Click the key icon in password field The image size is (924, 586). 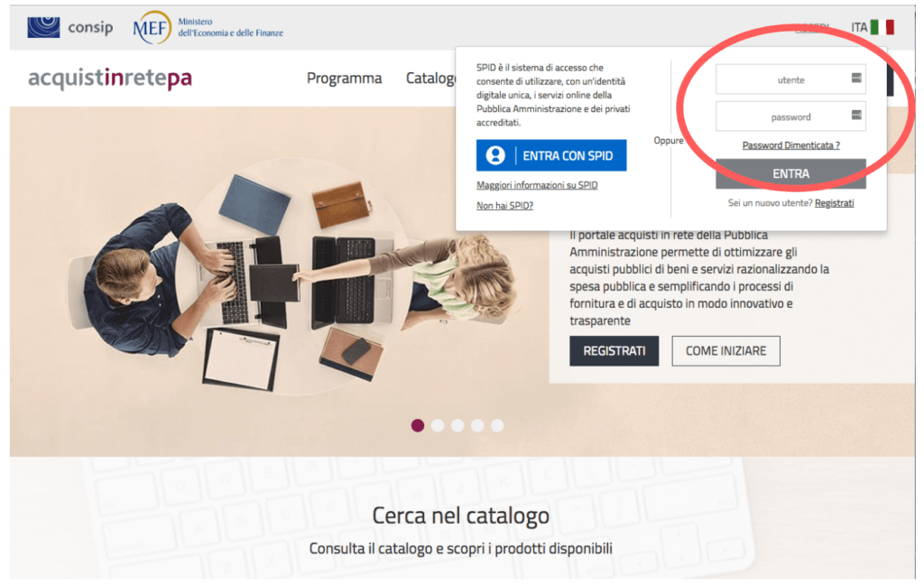click(856, 115)
